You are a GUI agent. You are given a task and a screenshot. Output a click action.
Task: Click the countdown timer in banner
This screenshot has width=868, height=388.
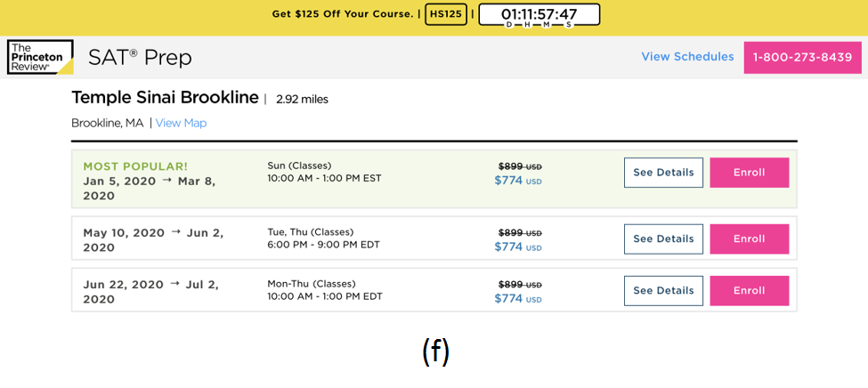539,15
